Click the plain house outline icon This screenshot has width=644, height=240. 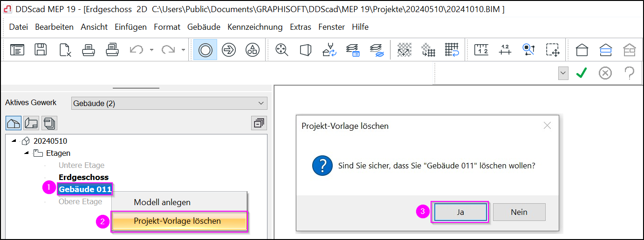point(582,50)
